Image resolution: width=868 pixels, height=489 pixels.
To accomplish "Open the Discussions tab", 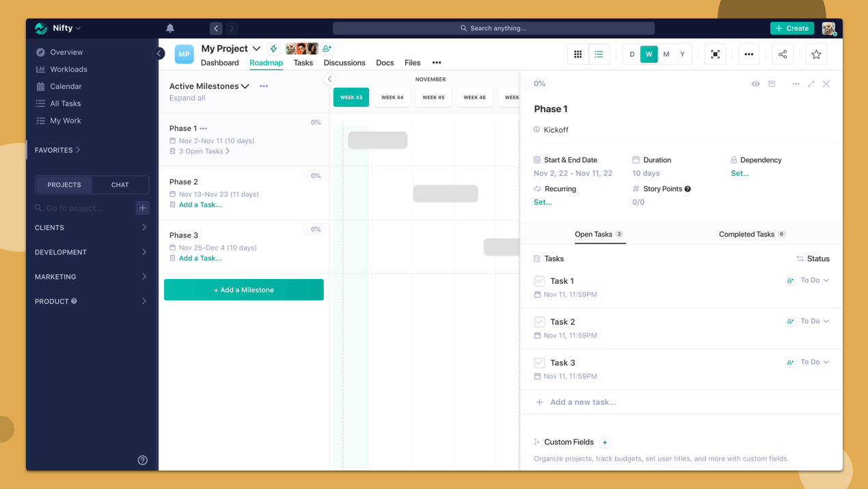I will [344, 62].
